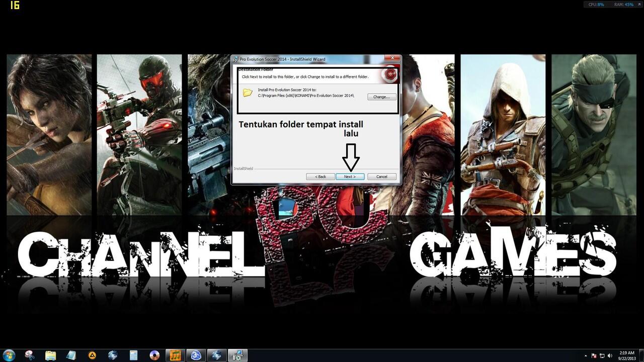
Task: Launch the AIMP orange triangle taskbar icon
Action: (92, 355)
